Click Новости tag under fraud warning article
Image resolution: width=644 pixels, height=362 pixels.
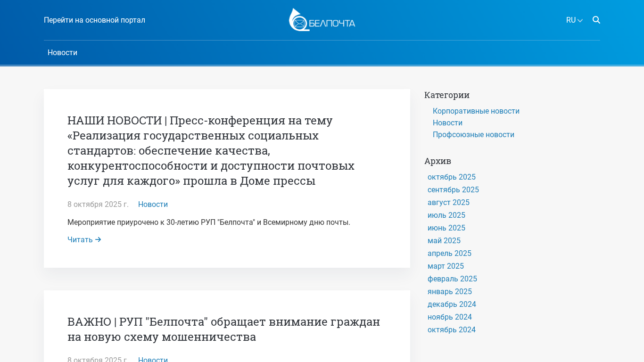coord(153,359)
